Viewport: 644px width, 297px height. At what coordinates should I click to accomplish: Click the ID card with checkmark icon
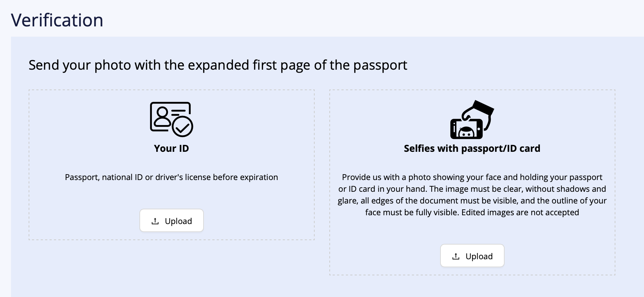171,119
